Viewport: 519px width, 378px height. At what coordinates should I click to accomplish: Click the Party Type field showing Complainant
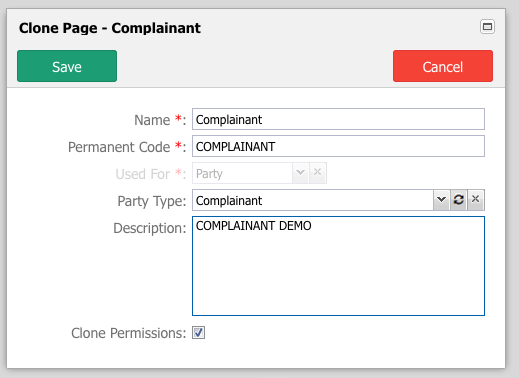313,200
